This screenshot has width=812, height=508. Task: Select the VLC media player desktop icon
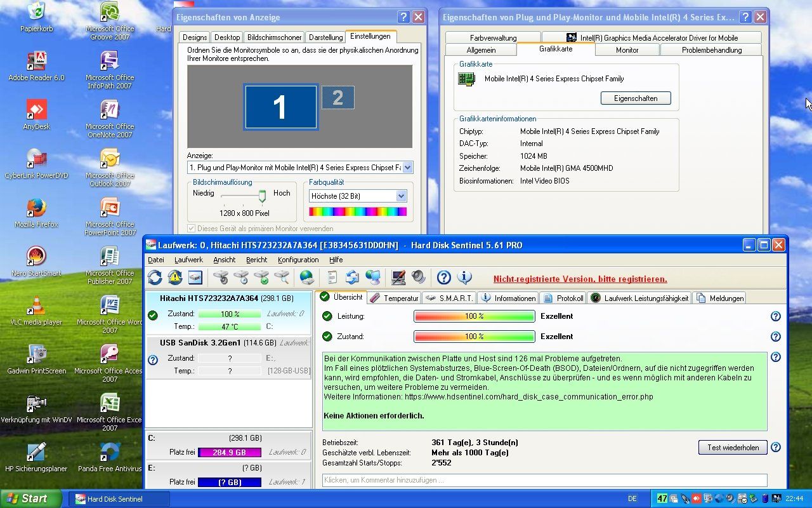[36, 311]
